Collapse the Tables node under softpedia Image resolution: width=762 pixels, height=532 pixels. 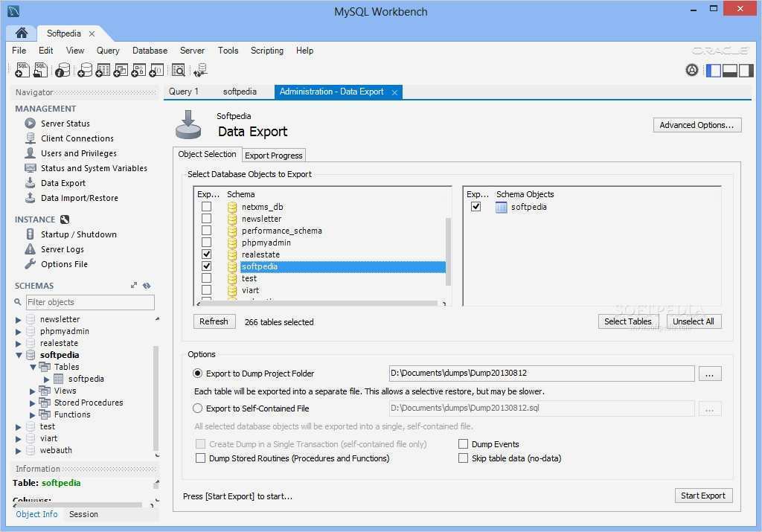pyautogui.click(x=33, y=368)
